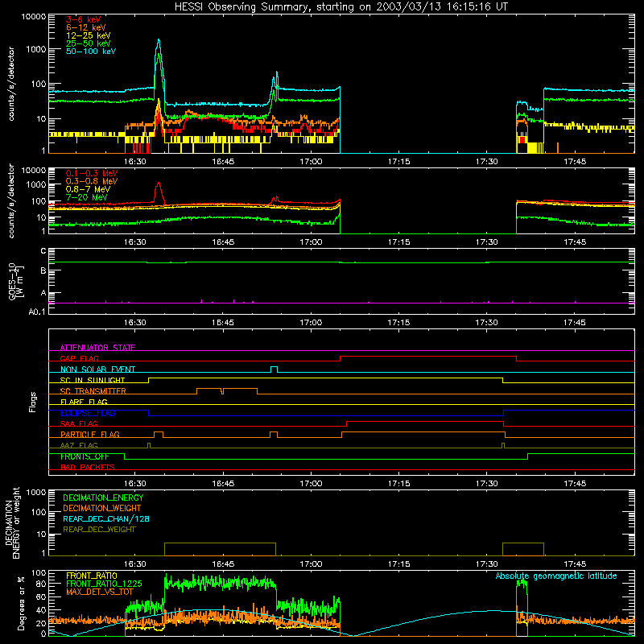Select the DECIMATION_ENERGY legend label
Viewport: 644px width, 644px height.
coord(103,497)
